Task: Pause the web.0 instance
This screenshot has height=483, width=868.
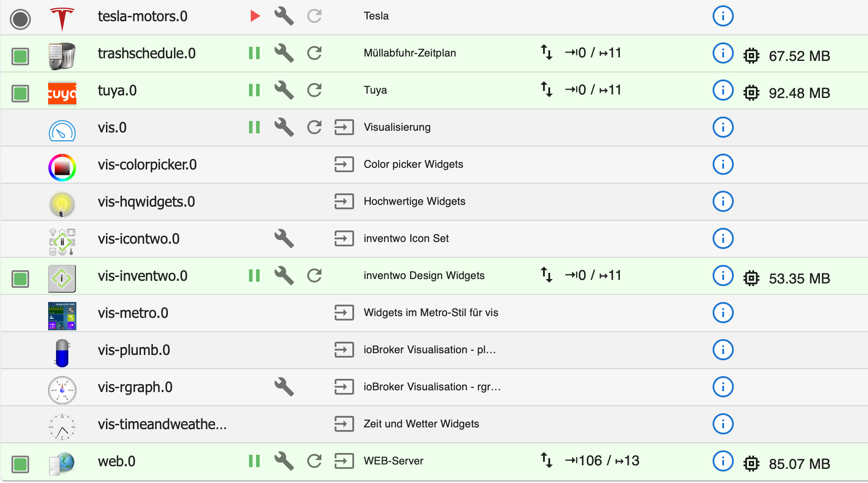Action: click(x=254, y=461)
